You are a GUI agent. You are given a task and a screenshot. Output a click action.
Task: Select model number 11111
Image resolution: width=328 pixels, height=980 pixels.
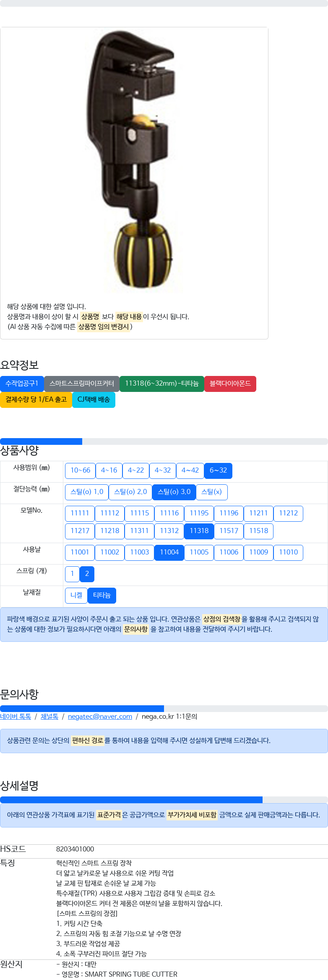click(x=80, y=513)
